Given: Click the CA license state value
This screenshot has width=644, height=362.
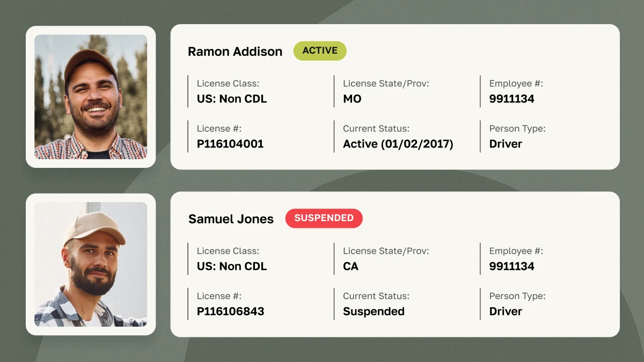Looking at the screenshot, I should pos(350,266).
